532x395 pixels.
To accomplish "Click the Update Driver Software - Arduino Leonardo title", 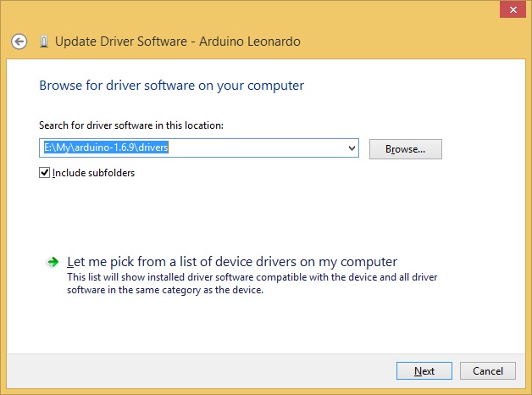I will [177, 42].
